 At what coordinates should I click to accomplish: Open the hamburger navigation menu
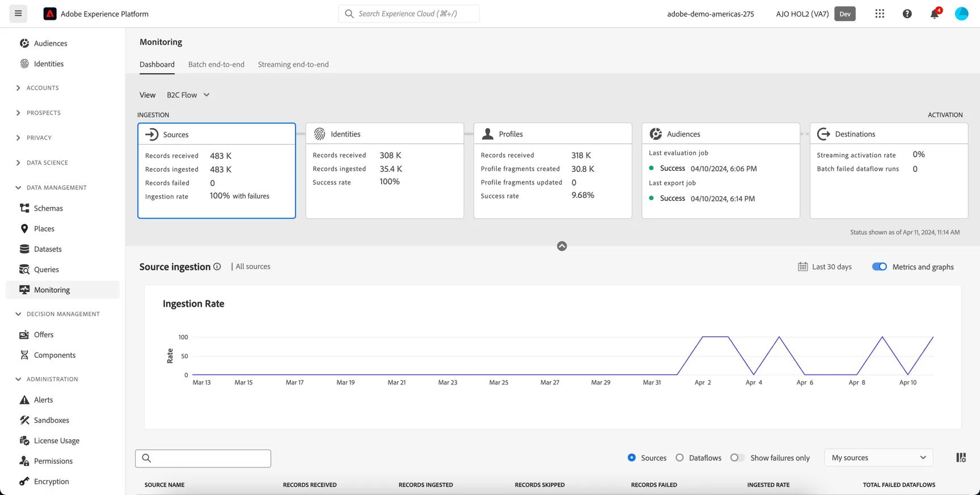tap(18, 14)
